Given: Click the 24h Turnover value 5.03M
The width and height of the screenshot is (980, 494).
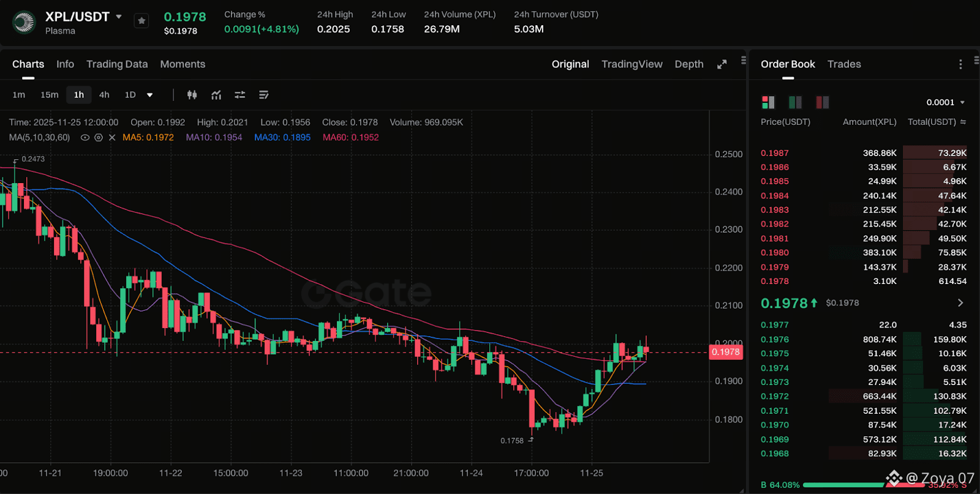Looking at the screenshot, I should 529,29.
